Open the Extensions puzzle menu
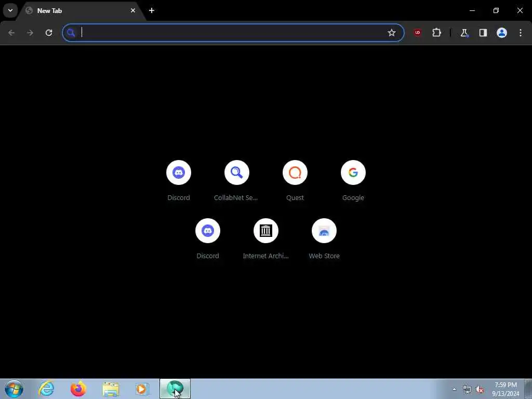The height and width of the screenshot is (399, 532). tap(436, 33)
